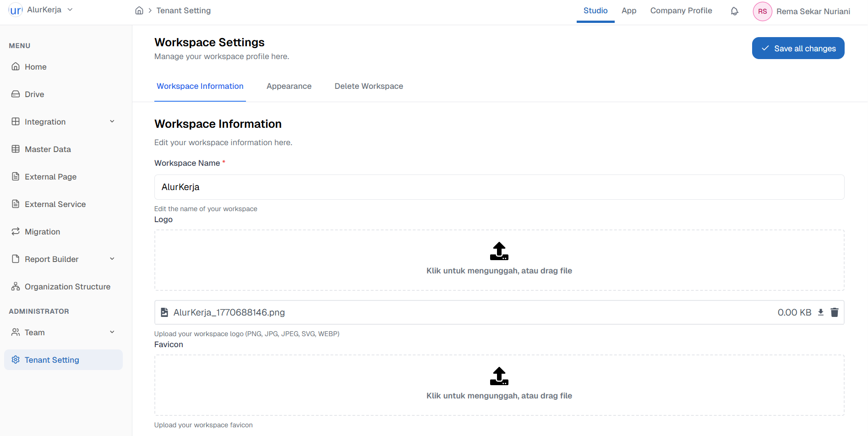The height and width of the screenshot is (436, 868).
Task: Click the Organization Structure sidebar icon
Action: pyautogui.click(x=15, y=286)
